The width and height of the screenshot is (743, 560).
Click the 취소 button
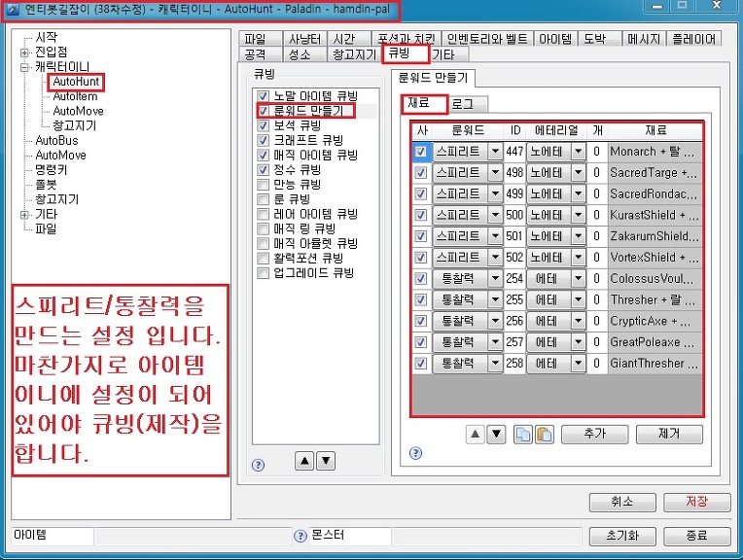click(x=622, y=502)
